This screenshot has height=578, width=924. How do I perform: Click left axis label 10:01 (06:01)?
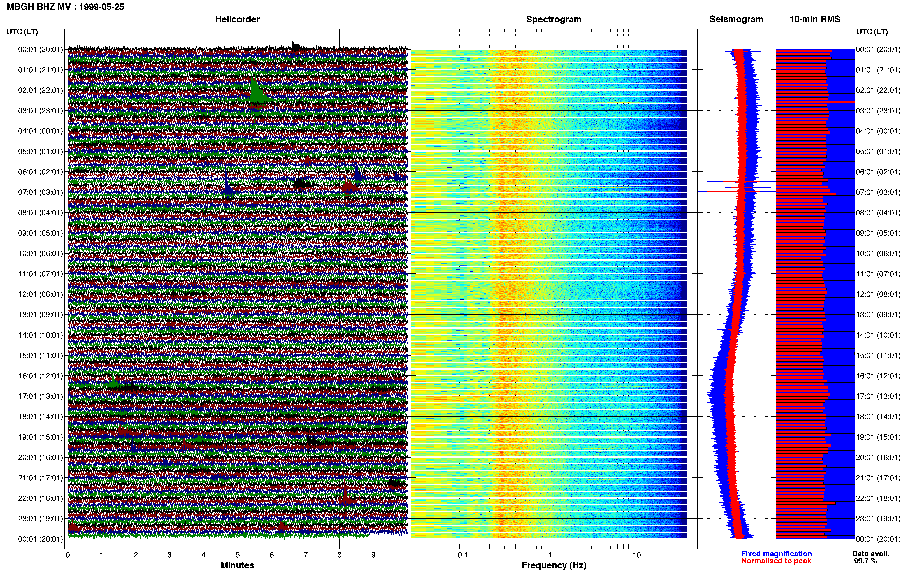click(x=41, y=253)
